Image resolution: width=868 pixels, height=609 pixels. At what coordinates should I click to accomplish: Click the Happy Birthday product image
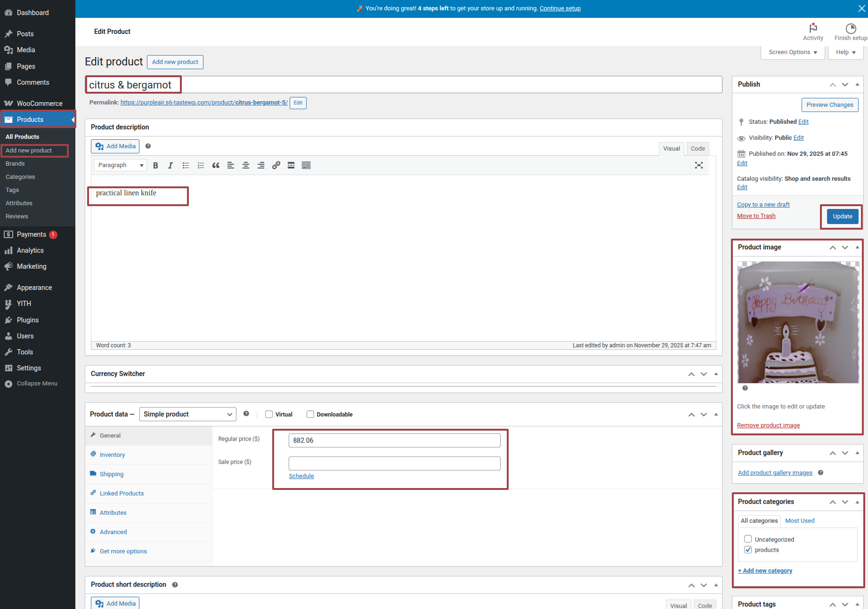pyautogui.click(x=798, y=322)
